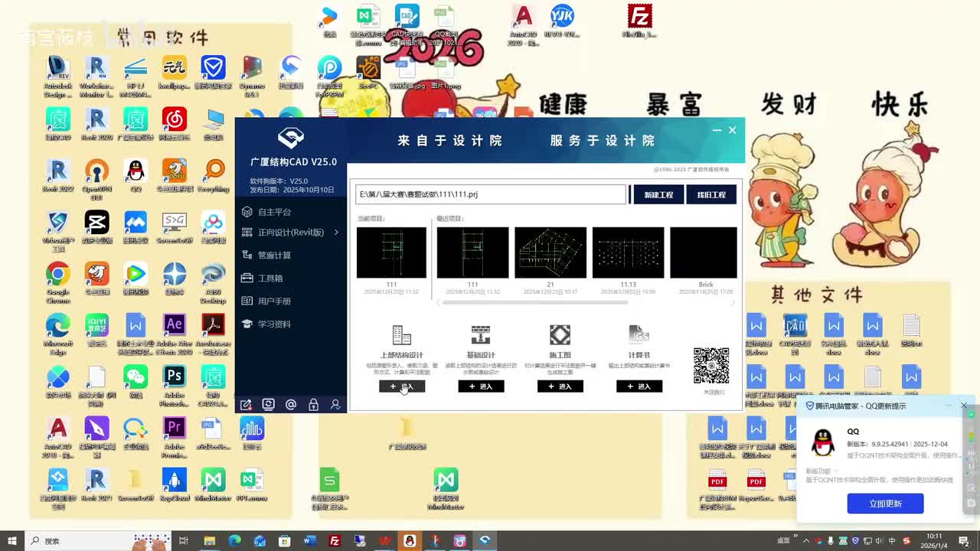
Task: Click the 施工图 drawing icon
Action: (560, 335)
